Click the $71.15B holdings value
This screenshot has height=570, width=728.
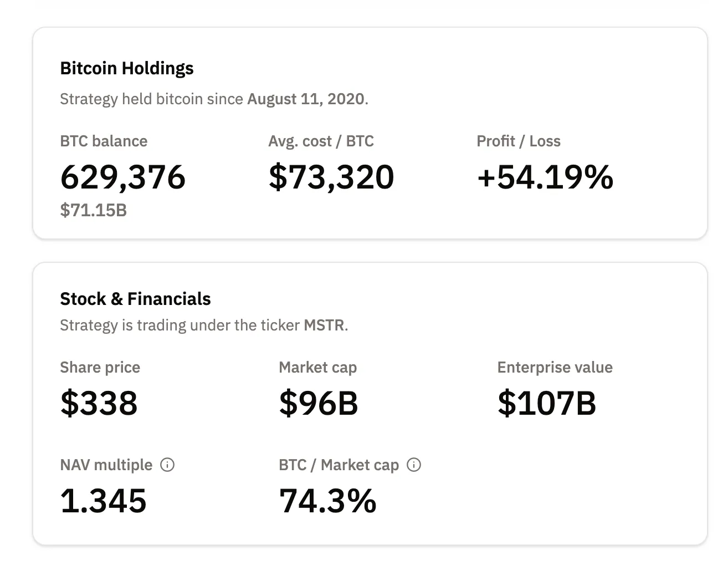93,211
